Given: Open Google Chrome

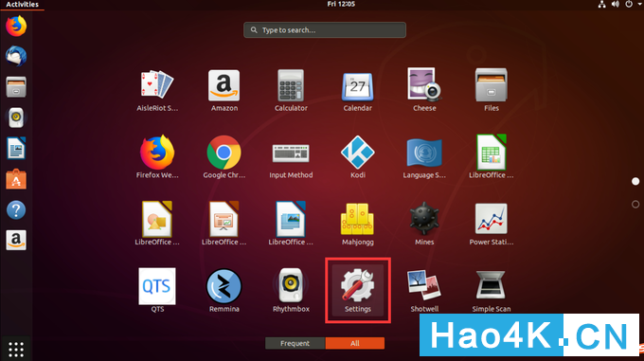Looking at the screenshot, I should [x=224, y=157].
